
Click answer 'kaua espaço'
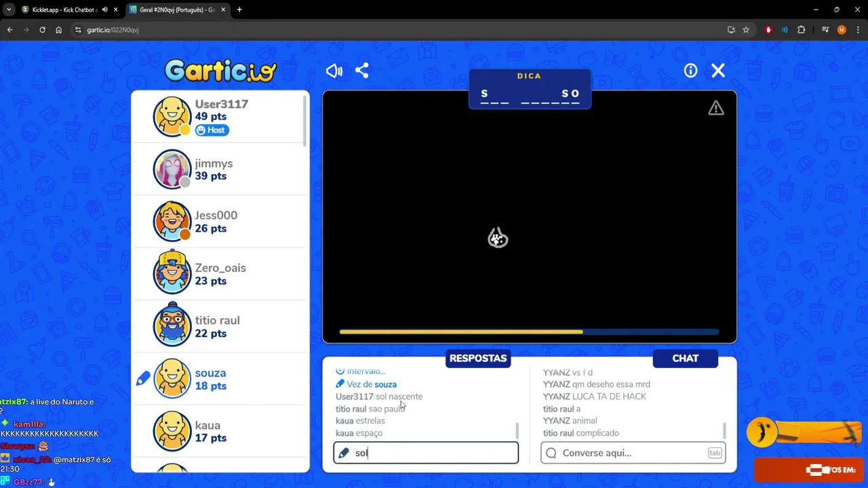click(x=359, y=433)
